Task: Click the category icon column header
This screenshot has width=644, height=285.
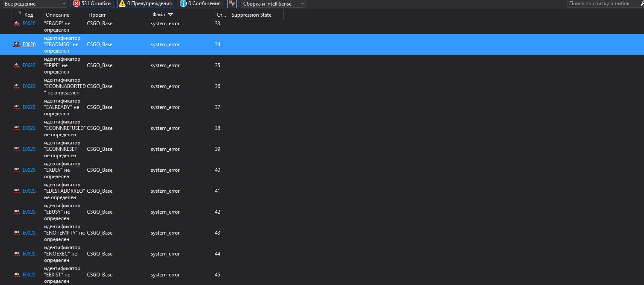Action: [x=20, y=14]
